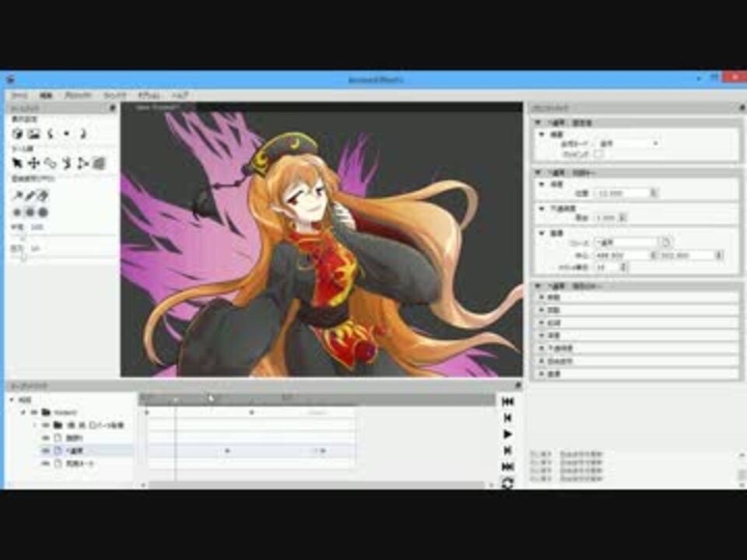Select the figure-shaped Pose tool

pos(67,163)
